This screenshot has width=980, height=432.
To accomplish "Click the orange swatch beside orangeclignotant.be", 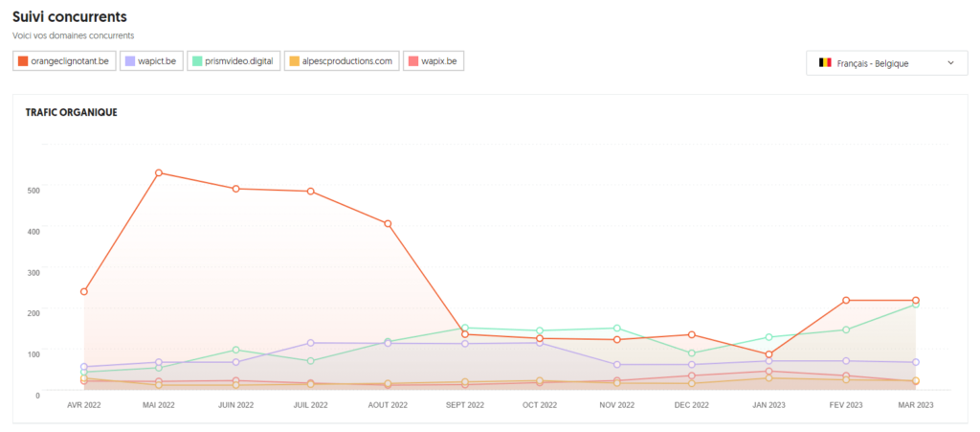I will tap(23, 61).
